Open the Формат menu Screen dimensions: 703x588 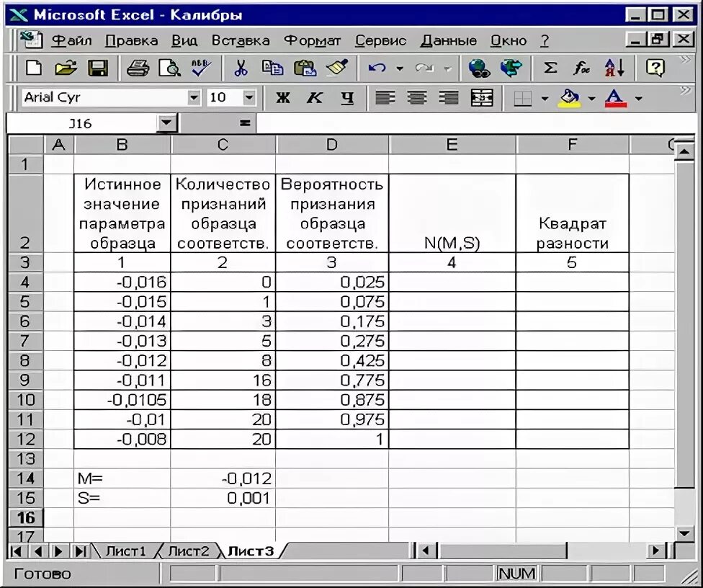click(313, 40)
